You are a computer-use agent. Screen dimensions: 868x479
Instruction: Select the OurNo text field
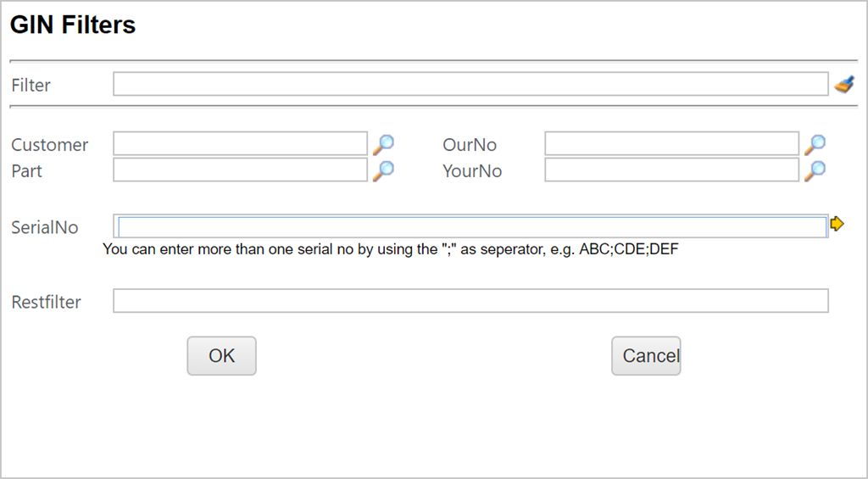tap(671, 144)
